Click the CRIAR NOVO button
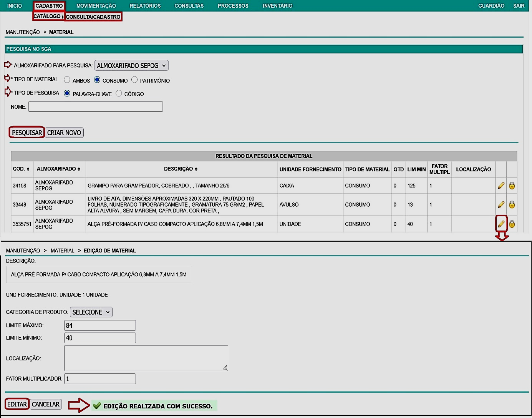532x418 pixels. [64, 133]
